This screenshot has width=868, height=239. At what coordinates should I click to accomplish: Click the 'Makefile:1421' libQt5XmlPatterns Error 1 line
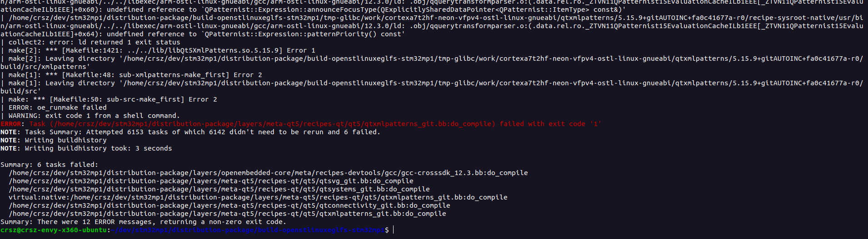coord(158,50)
